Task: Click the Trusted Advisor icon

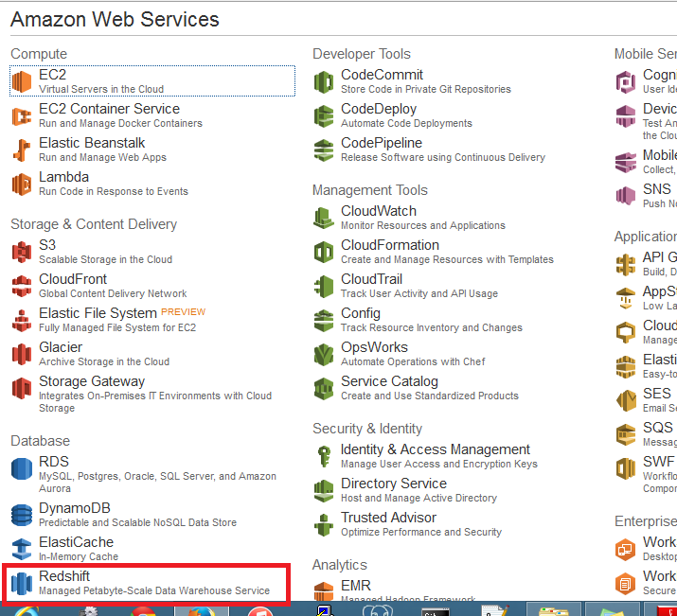Action: click(x=324, y=524)
